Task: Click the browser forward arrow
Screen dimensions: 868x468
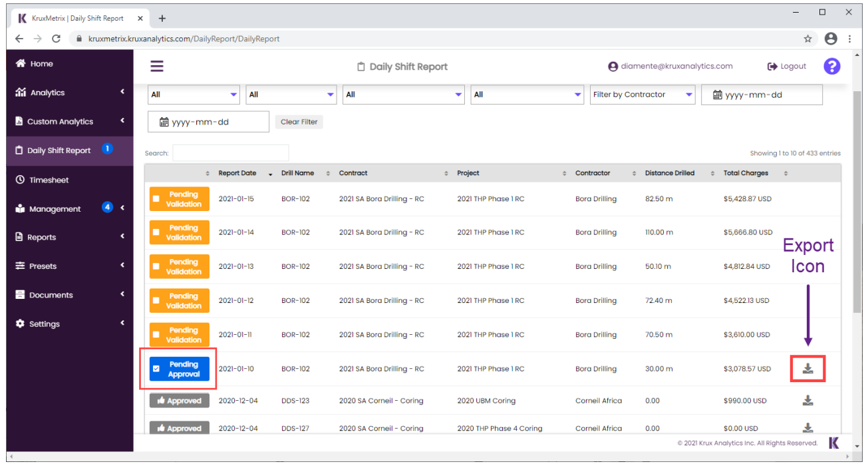Action: click(x=37, y=39)
